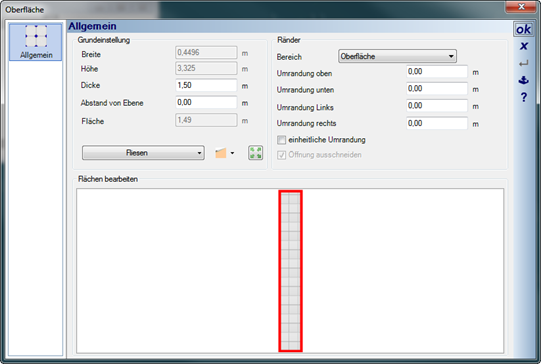Click the Ränder group label

[288, 40]
